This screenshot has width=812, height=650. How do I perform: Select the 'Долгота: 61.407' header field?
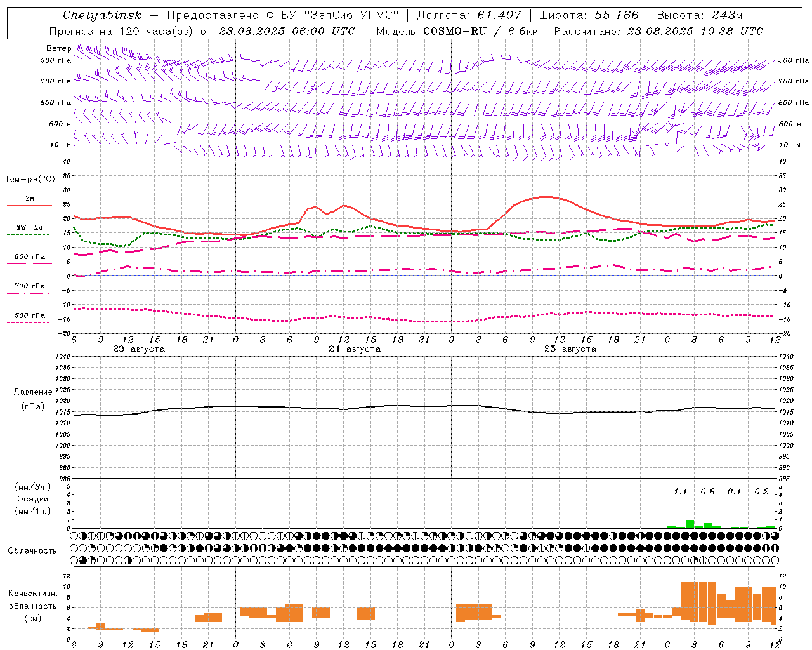469,15
